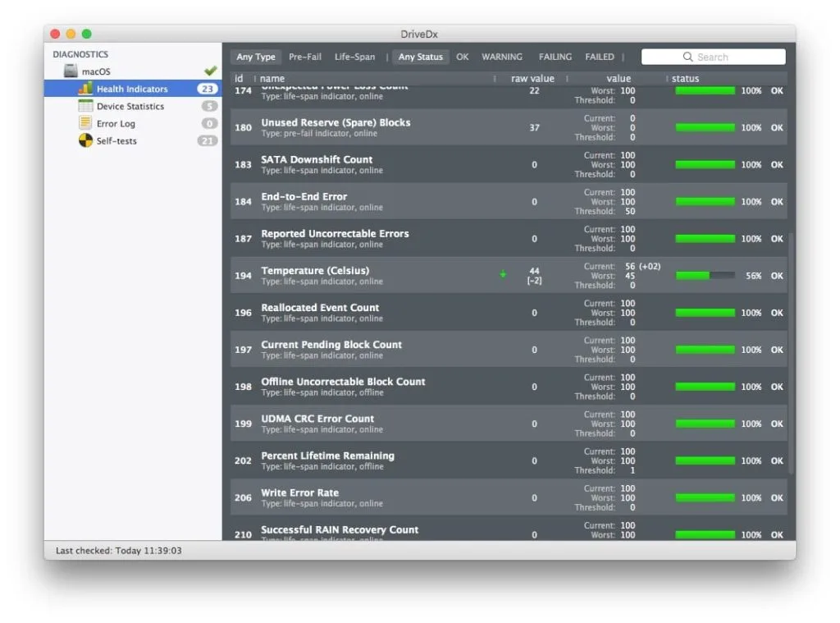Select the UDMA CRC Error Count row
Viewport: 840px width, 623px height.
[509, 423]
